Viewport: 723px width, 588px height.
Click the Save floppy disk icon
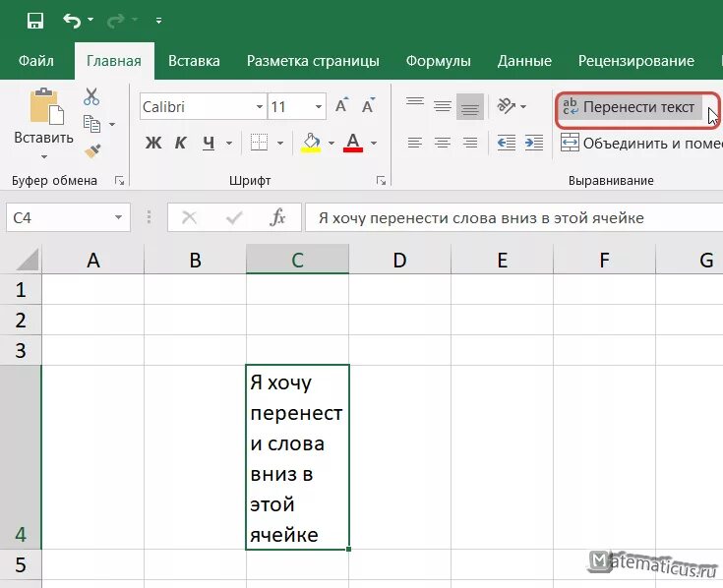click(35, 21)
